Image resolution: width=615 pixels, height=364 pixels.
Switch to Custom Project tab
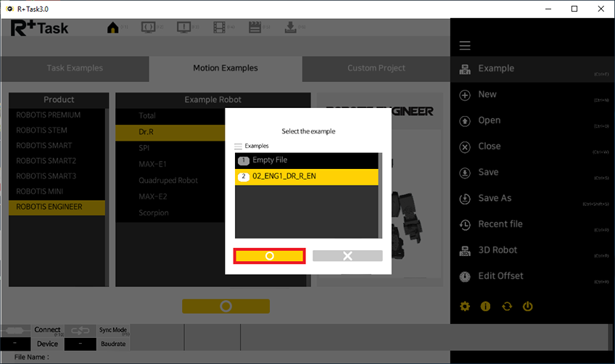(376, 68)
